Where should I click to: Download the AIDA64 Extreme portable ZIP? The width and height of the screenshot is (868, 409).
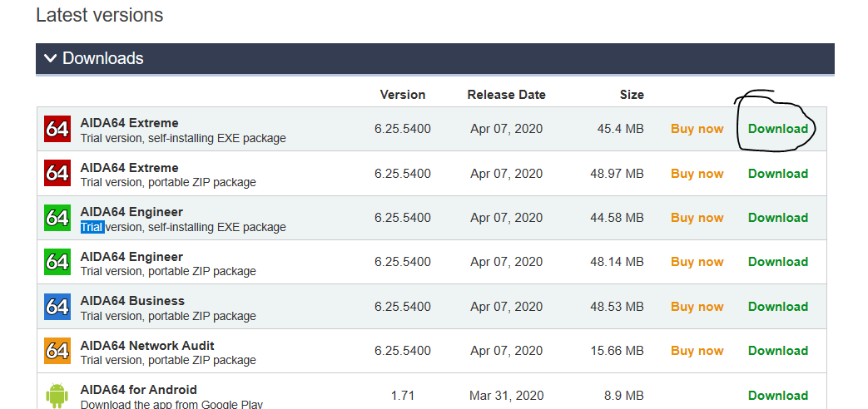(778, 174)
